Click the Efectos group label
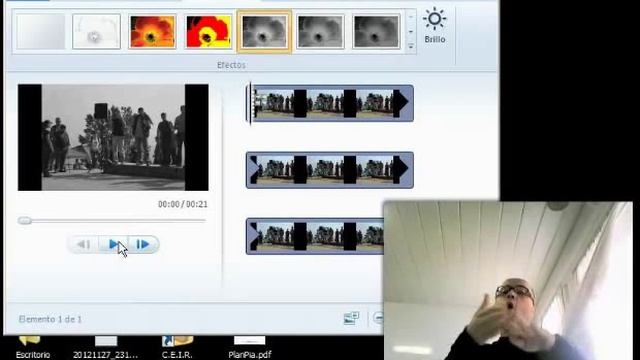 click(x=231, y=65)
